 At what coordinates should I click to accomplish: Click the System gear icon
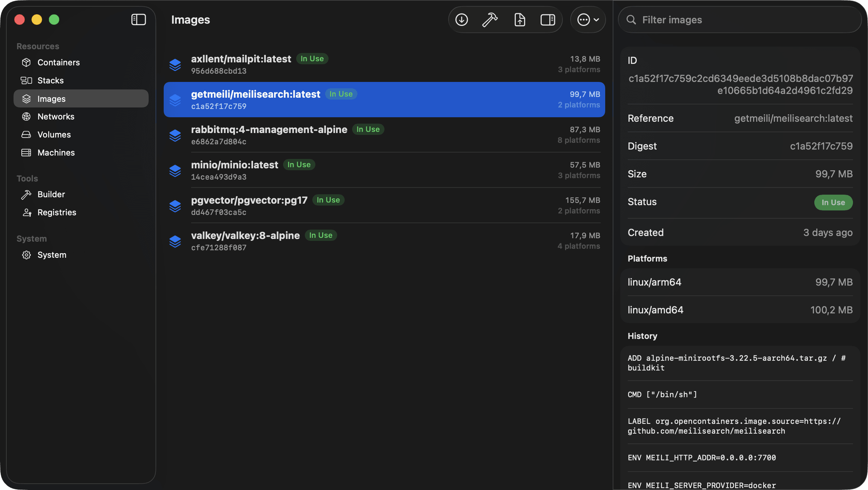pyautogui.click(x=26, y=255)
